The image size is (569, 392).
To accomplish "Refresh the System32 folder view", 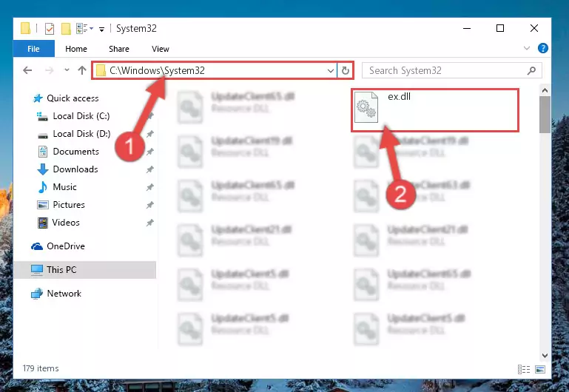I will tap(345, 71).
